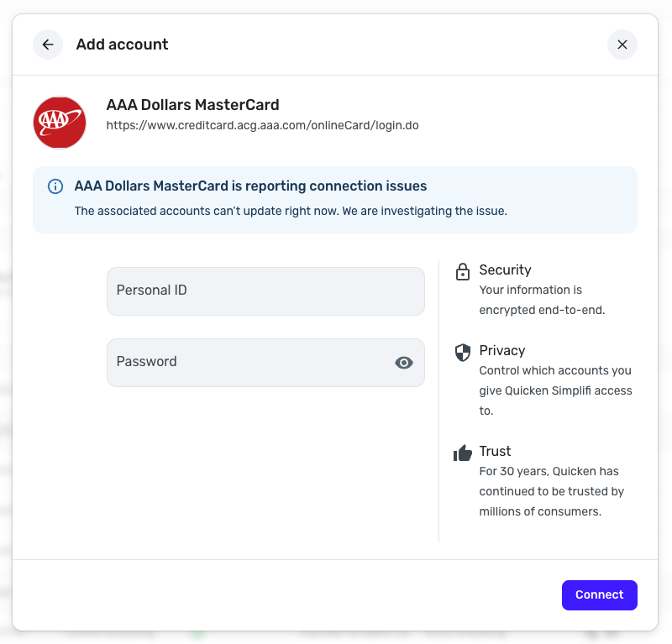The width and height of the screenshot is (672, 644).
Task: Click the Add account title
Action: [x=122, y=45]
